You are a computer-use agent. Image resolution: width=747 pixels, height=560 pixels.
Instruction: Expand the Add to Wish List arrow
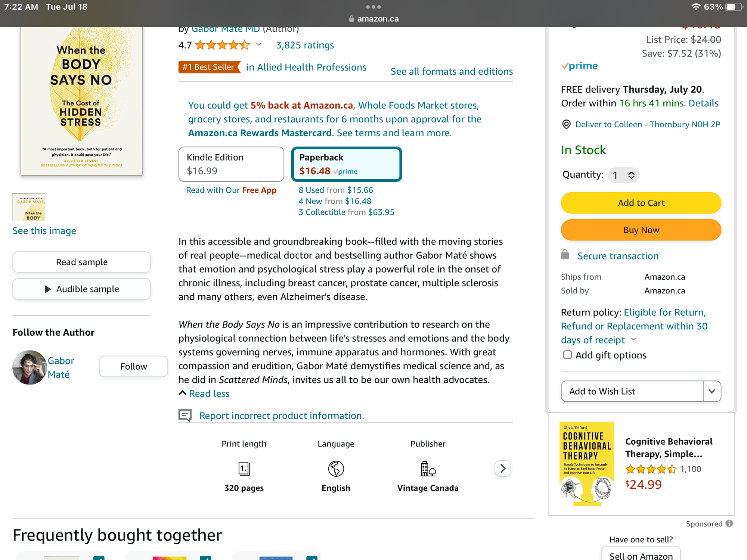712,391
